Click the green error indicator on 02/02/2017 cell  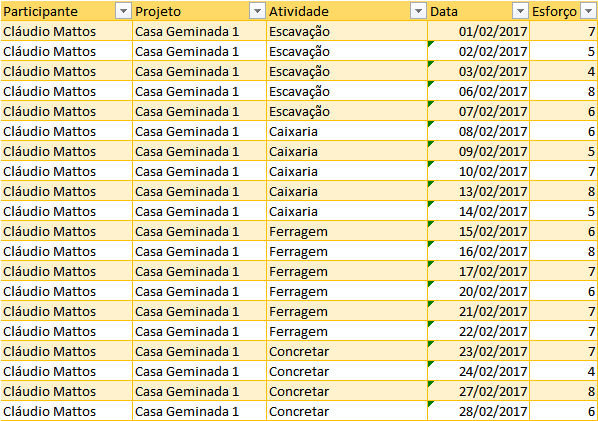pos(431,44)
